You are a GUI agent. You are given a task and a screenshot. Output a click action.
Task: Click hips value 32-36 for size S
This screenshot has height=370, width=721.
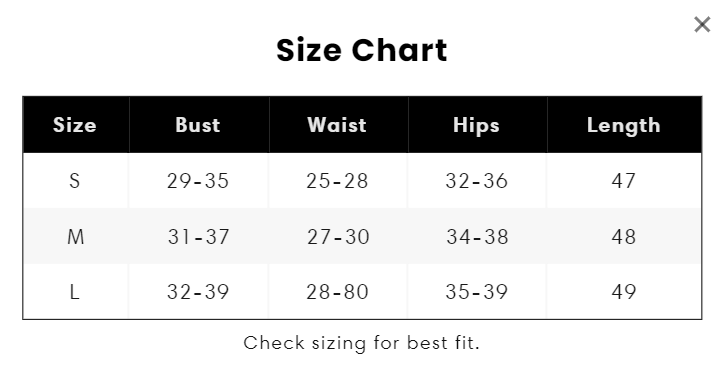pos(476,181)
